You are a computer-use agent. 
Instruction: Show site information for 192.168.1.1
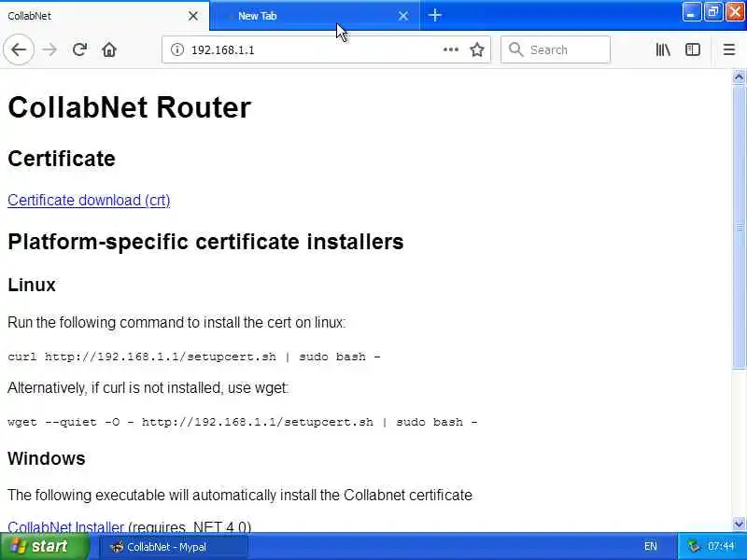(x=176, y=49)
